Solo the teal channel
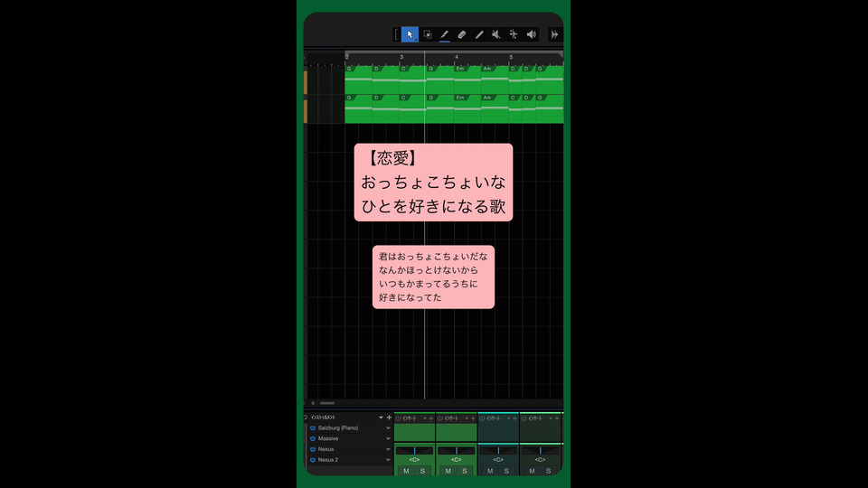This screenshot has height=488, width=868. coord(506,471)
